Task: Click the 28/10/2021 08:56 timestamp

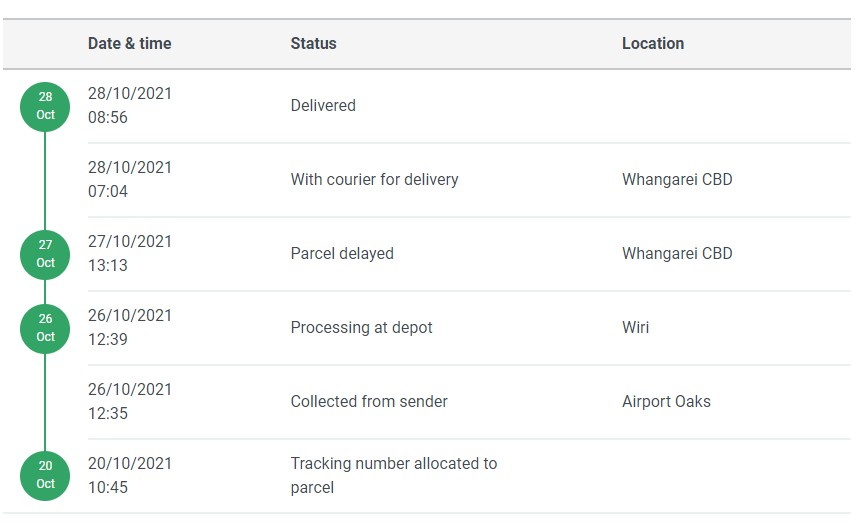Action: [130, 105]
